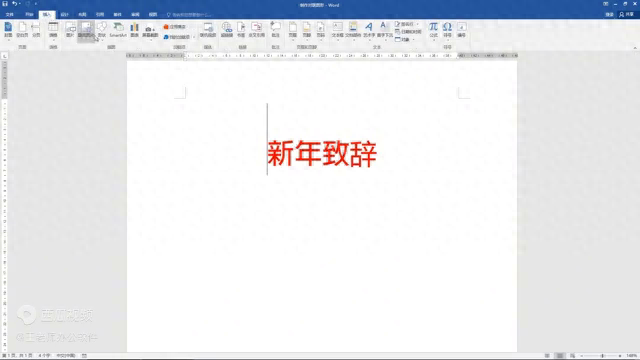
Task: Click the tab selector at ruler corner
Action: click(x=4, y=56)
